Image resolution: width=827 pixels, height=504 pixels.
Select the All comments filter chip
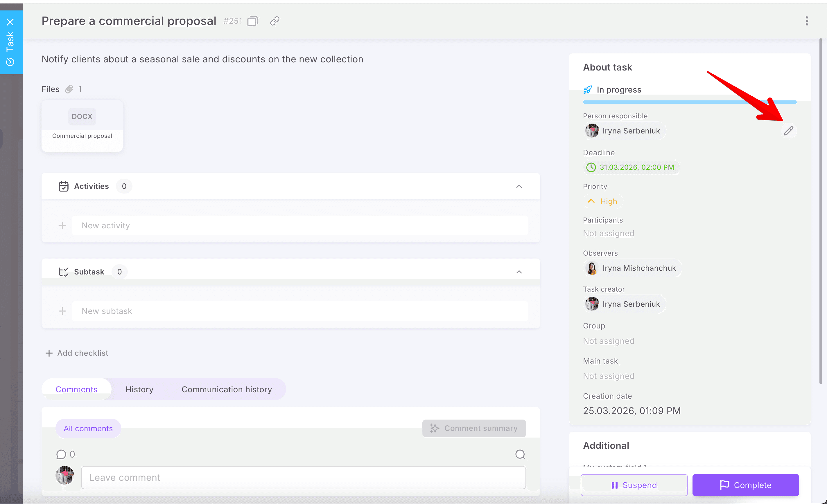(x=88, y=428)
